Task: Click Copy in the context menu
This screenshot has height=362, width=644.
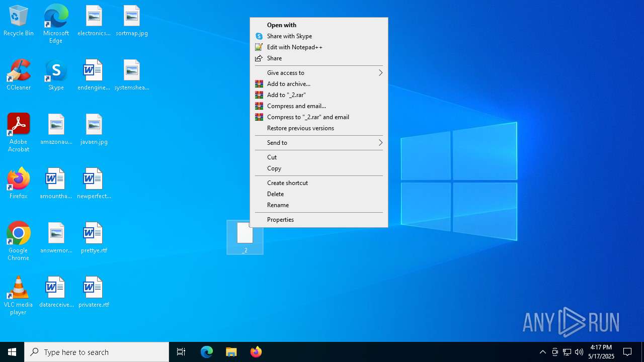Action: 319,168
